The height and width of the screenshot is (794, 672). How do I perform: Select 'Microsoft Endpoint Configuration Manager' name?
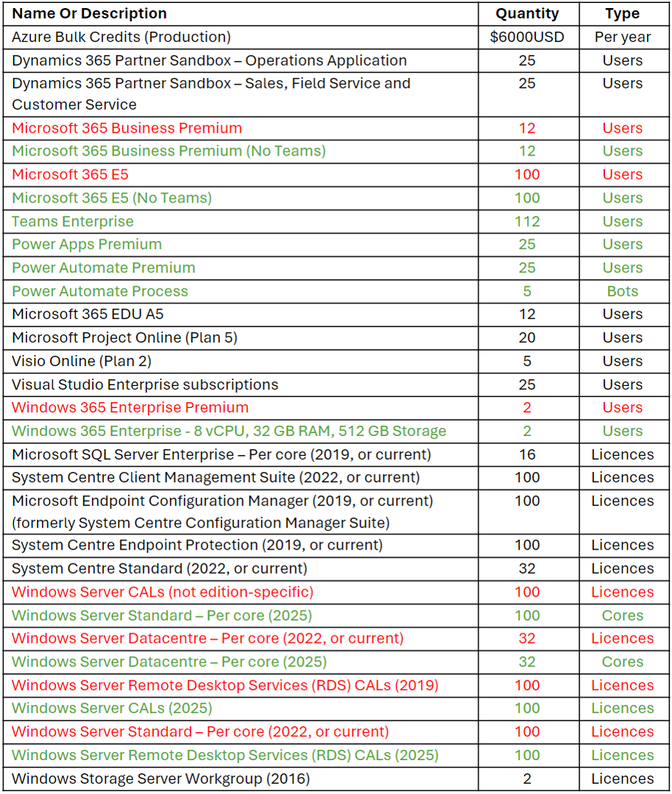(222, 511)
